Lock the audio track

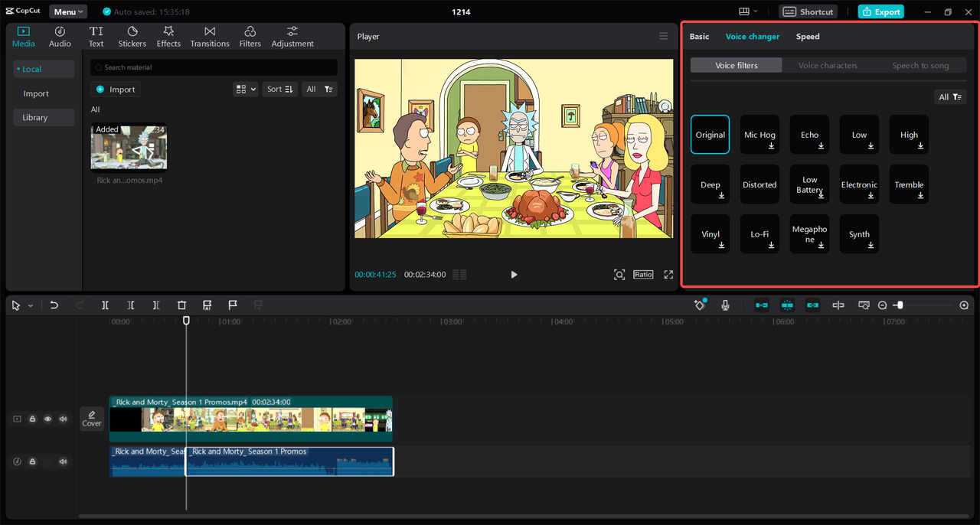coord(32,461)
